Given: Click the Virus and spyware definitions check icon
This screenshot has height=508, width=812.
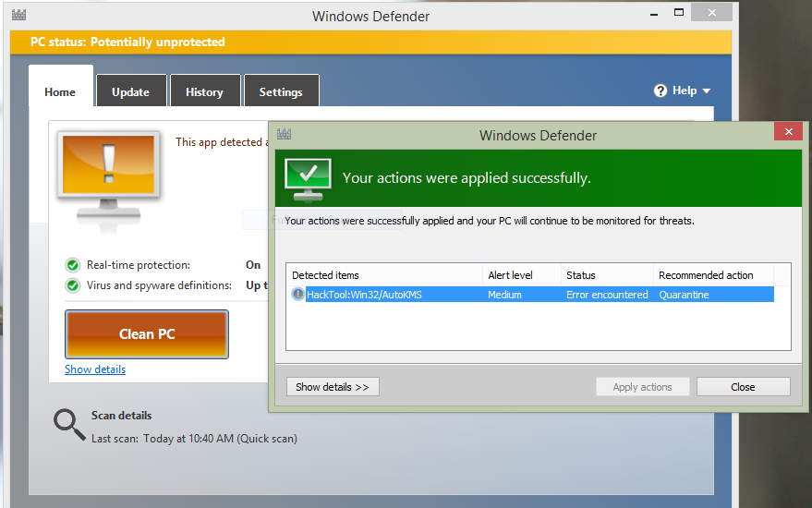Looking at the screenshot, I should tap(72, 285).
